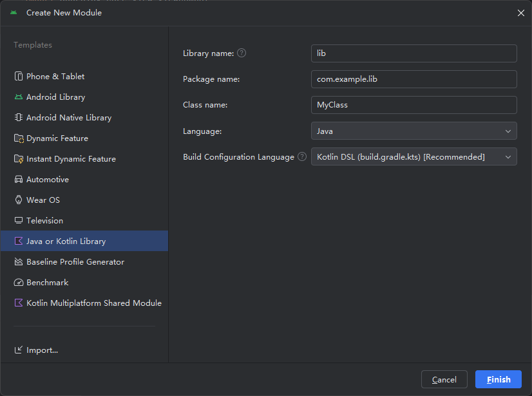Click the Automotive car icon
Screen dimensions: 532x396
pyautogui.click(x=19, y=180)
